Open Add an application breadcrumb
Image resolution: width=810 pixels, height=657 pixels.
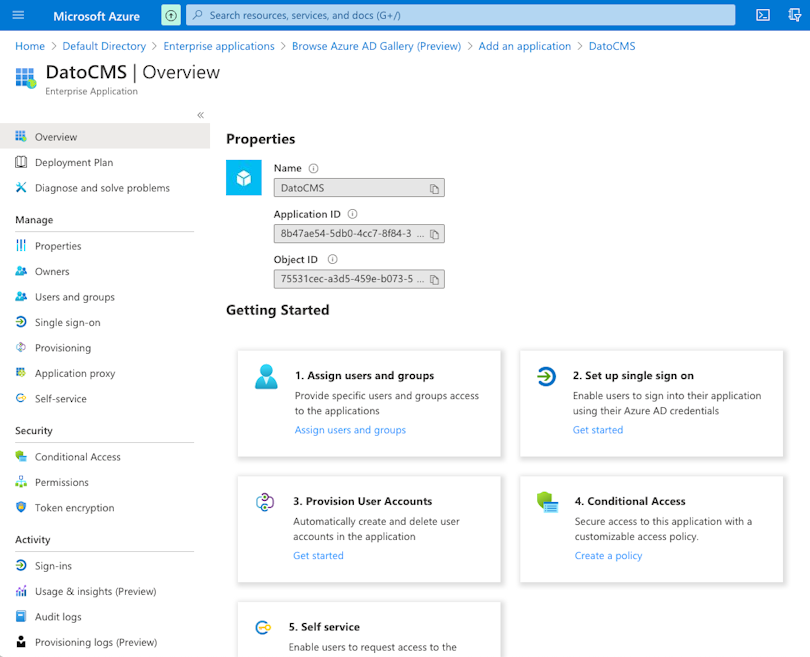click(x=525, y=46)
